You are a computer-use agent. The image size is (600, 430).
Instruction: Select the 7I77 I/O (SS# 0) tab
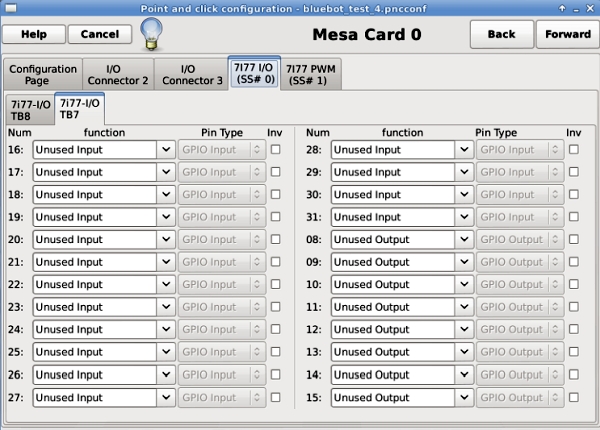254,73
